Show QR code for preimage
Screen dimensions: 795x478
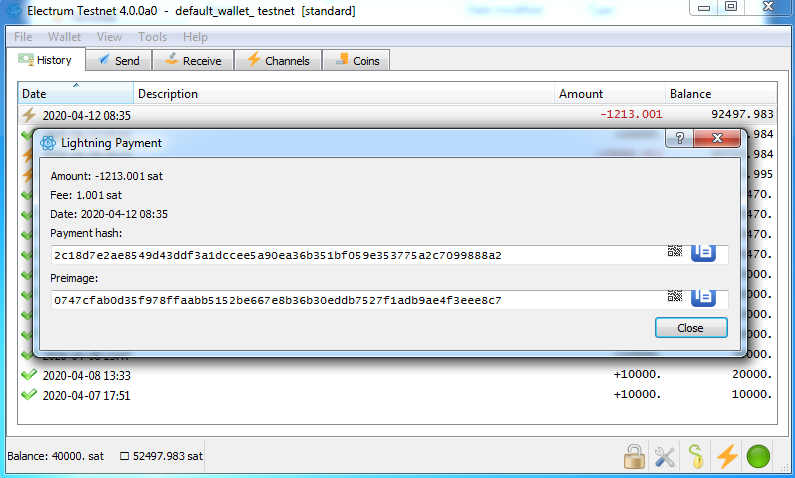675,296
